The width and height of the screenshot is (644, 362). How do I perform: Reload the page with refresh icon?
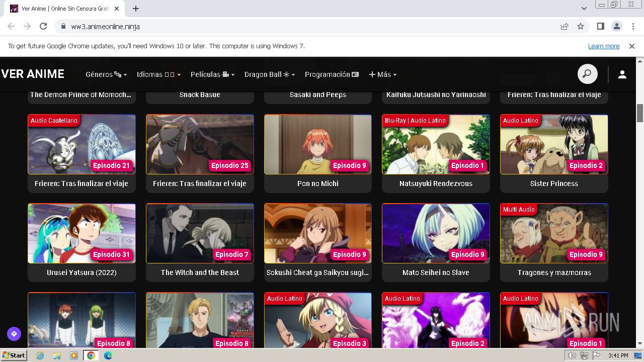pos(43,26)
